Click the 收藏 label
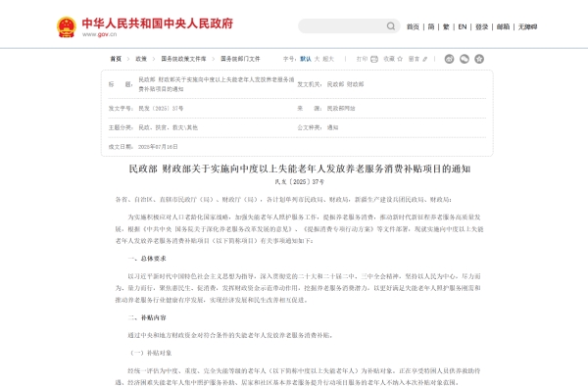588x386 pixels. [x=389, y=59]
